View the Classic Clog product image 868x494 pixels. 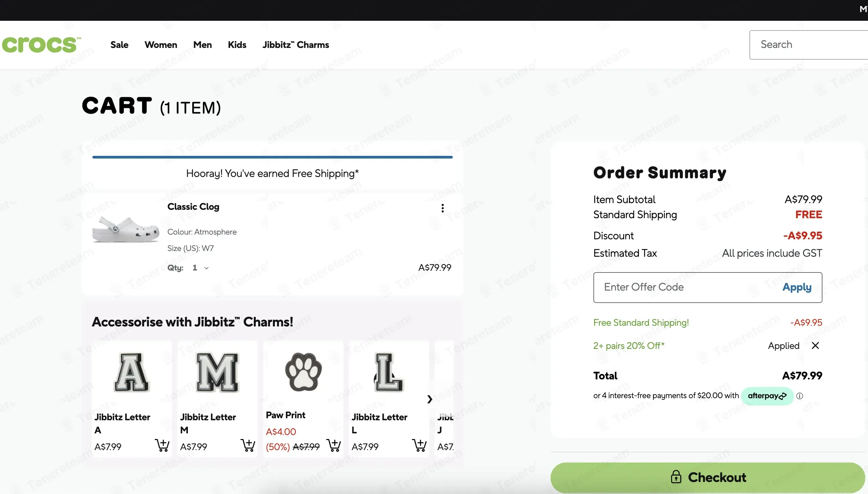[x=126, y=229]
